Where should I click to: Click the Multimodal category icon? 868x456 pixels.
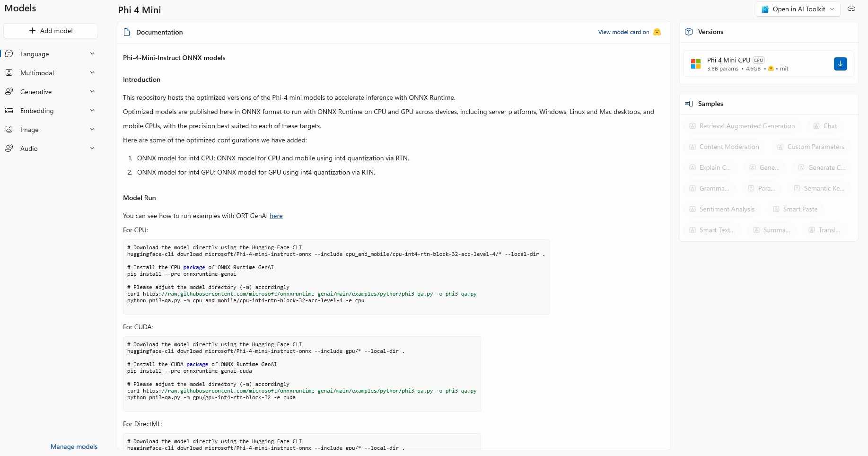[9, 73]
